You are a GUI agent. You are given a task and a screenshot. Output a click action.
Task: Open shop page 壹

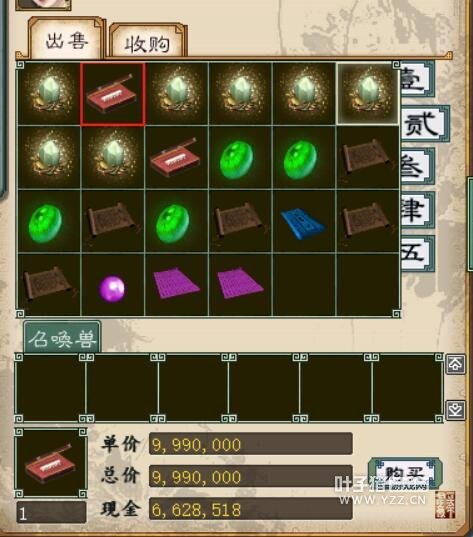click(x=417, y=79)
